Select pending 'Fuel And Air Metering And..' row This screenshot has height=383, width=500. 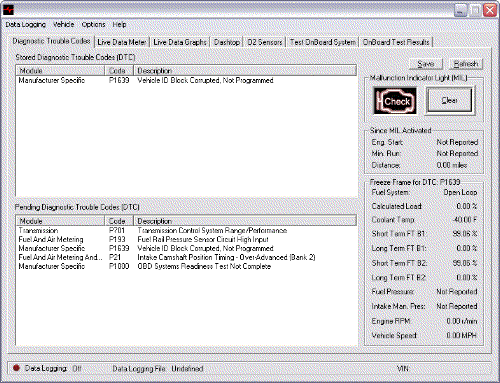[x=60, y=257]
